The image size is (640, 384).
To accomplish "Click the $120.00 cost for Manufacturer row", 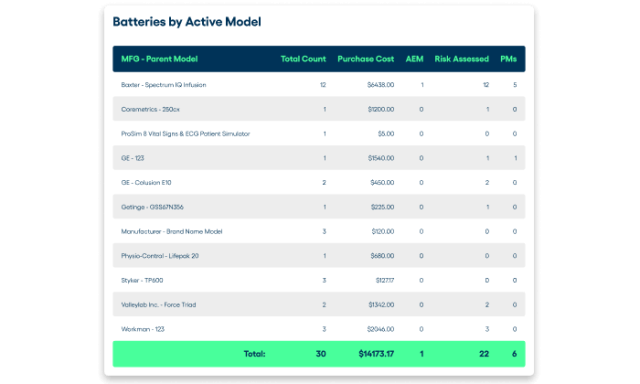I will 383,231.
